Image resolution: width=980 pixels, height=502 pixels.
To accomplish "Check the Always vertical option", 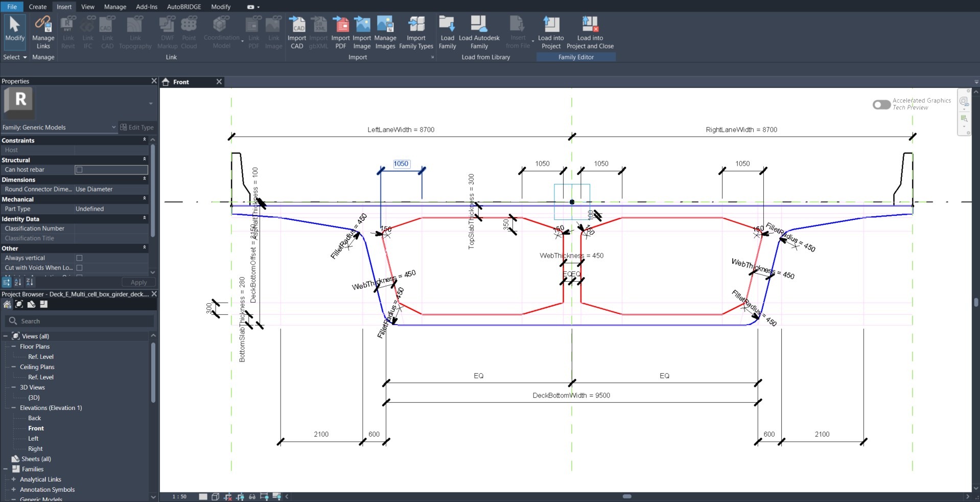I will coord(79,258).
